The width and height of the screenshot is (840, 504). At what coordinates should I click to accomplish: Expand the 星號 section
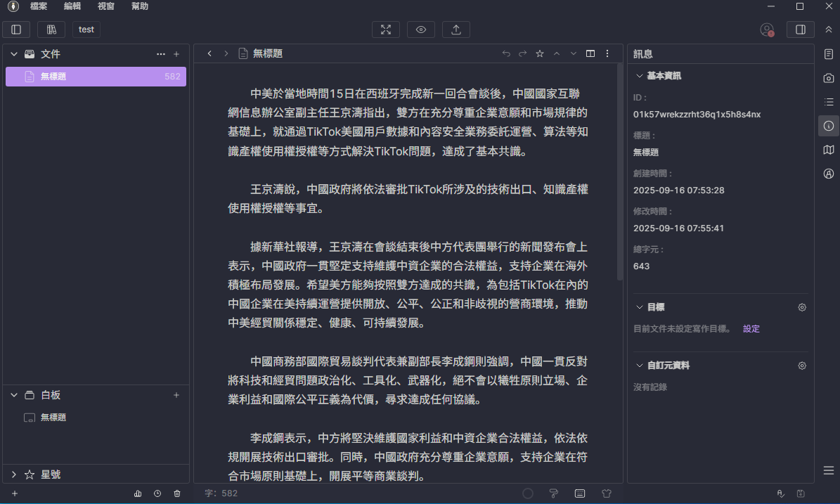[14, 474]
